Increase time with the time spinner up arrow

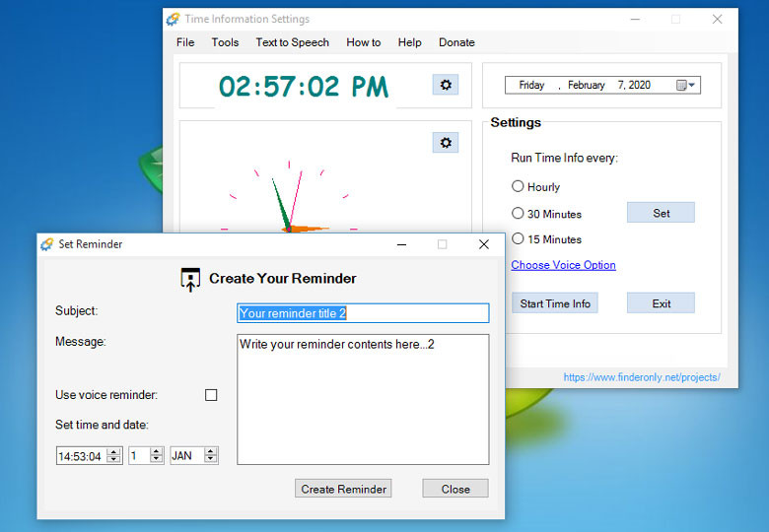[x=113, y=451]
